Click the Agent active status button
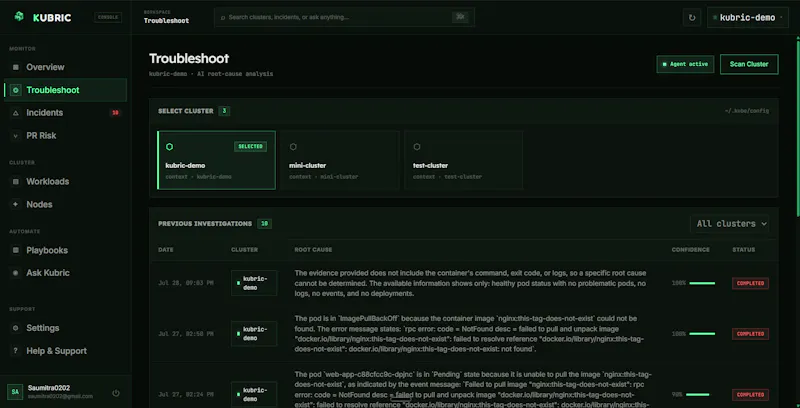 [x=685, y=64]
